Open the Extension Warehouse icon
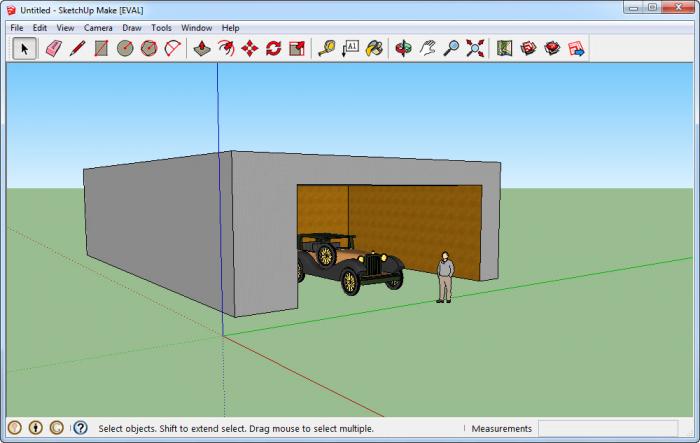This screenshot has width=700, height=443. click(552, 48)
